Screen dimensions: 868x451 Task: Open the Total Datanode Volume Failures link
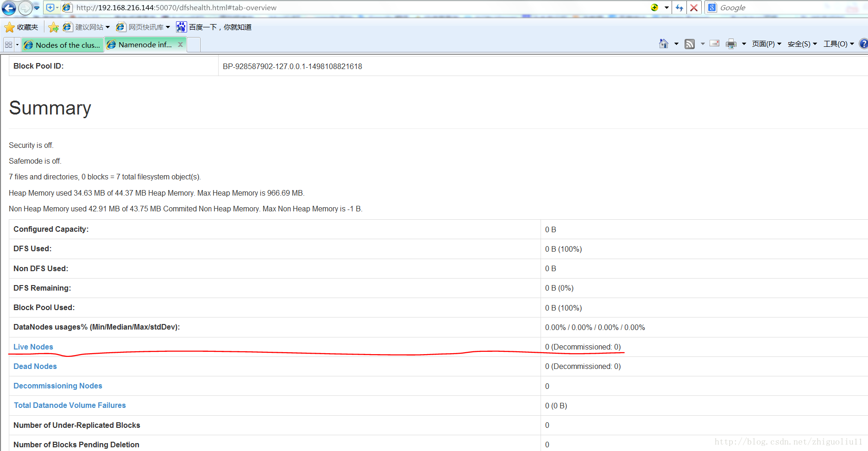pyautogui.click(x=69, y=405)
